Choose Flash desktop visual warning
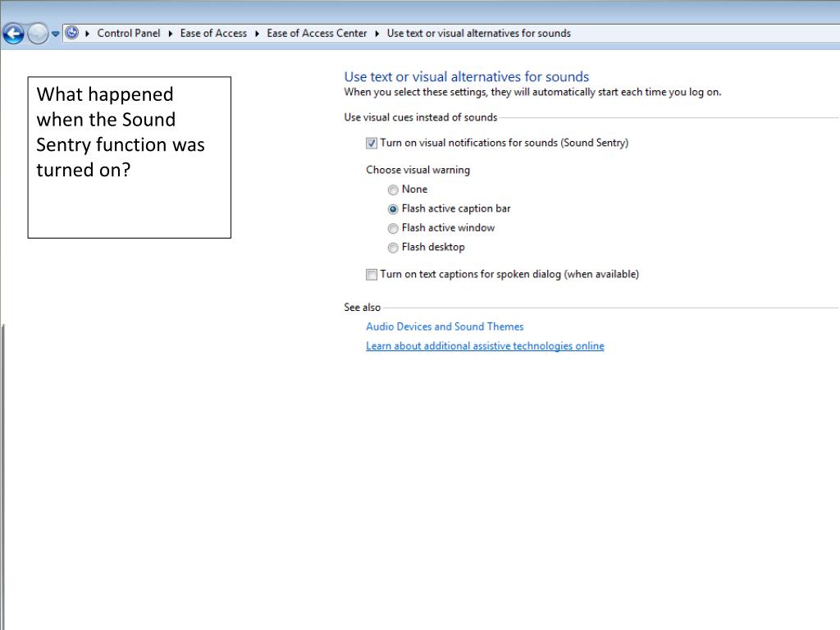The height and width of the screenshot is (630, 840). [393, 248]
